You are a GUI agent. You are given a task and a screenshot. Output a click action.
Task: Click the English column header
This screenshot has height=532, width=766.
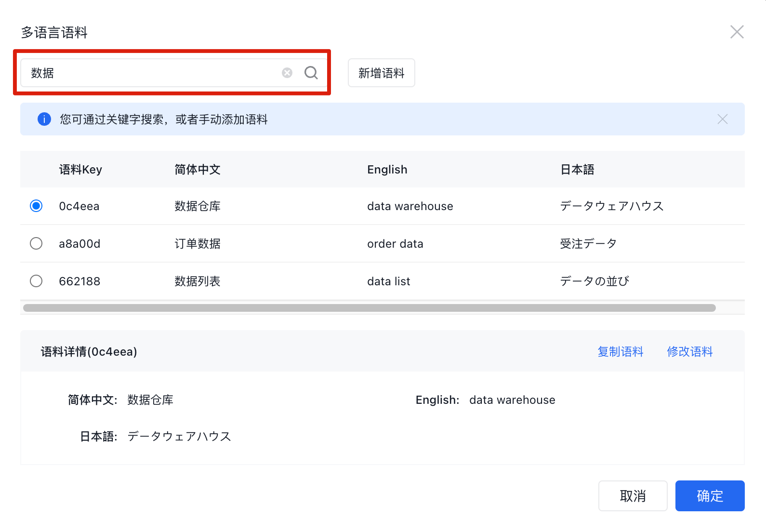(387, 170)
